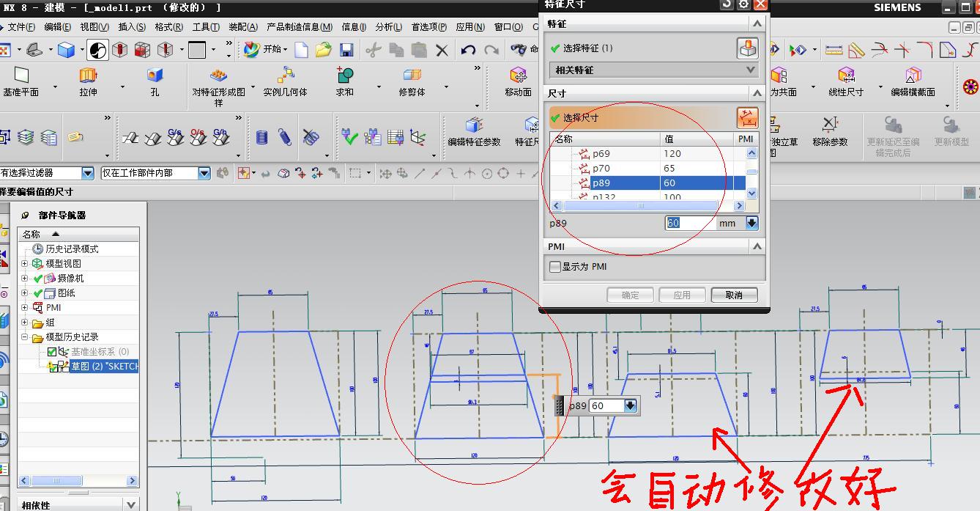
Task: Click the on-canvas p89 input box
Action: point(606,405)
